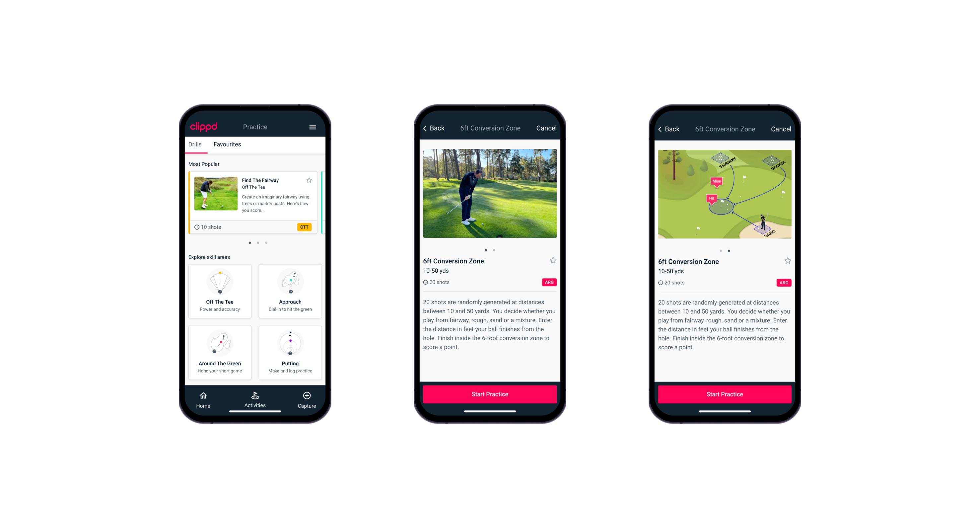This screenshot has height=528, width=980.
Task: Tap Start Practice button on drill
Action: (x=489, y=394)
